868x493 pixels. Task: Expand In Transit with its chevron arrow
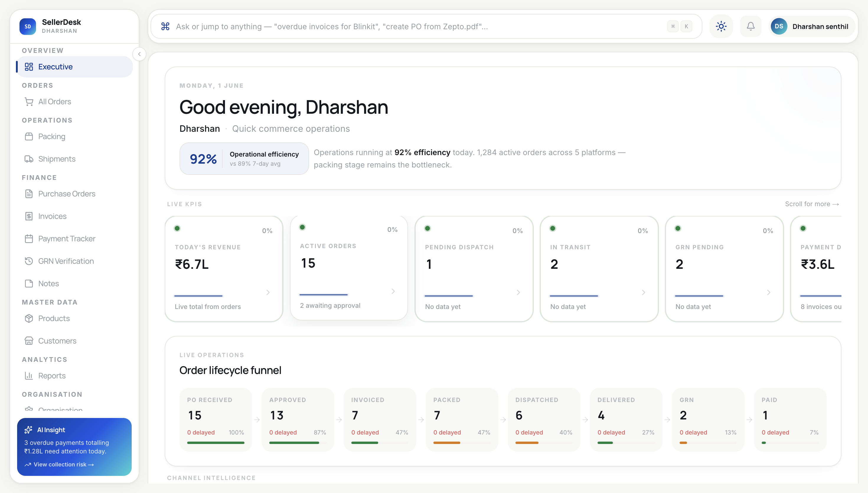pyautogui.click(x=644, y=292)
